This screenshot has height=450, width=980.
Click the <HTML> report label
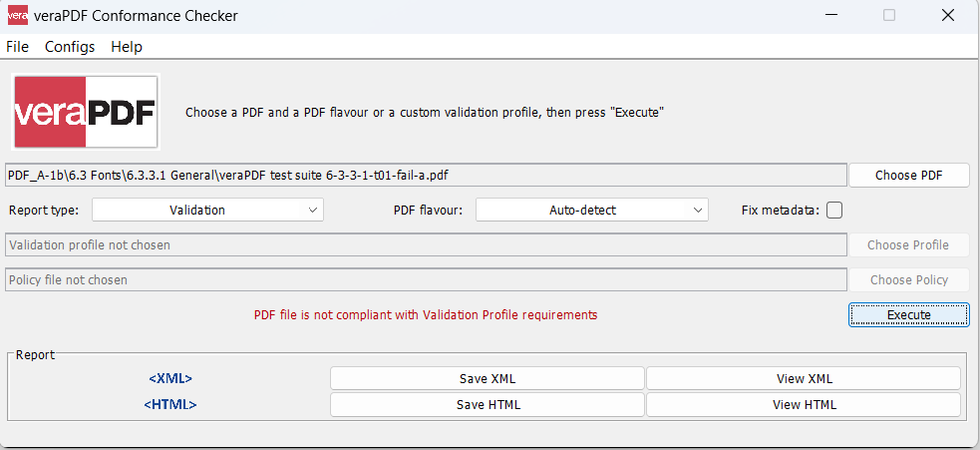[x=170, y=405]
